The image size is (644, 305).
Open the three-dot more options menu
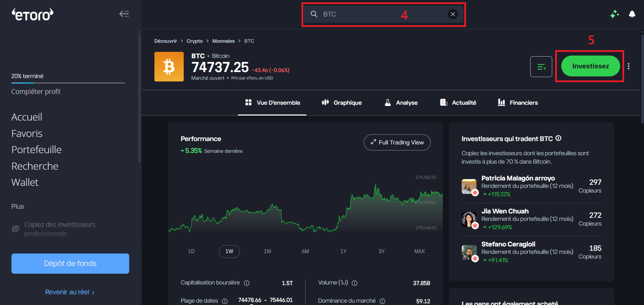pos(629,66)
